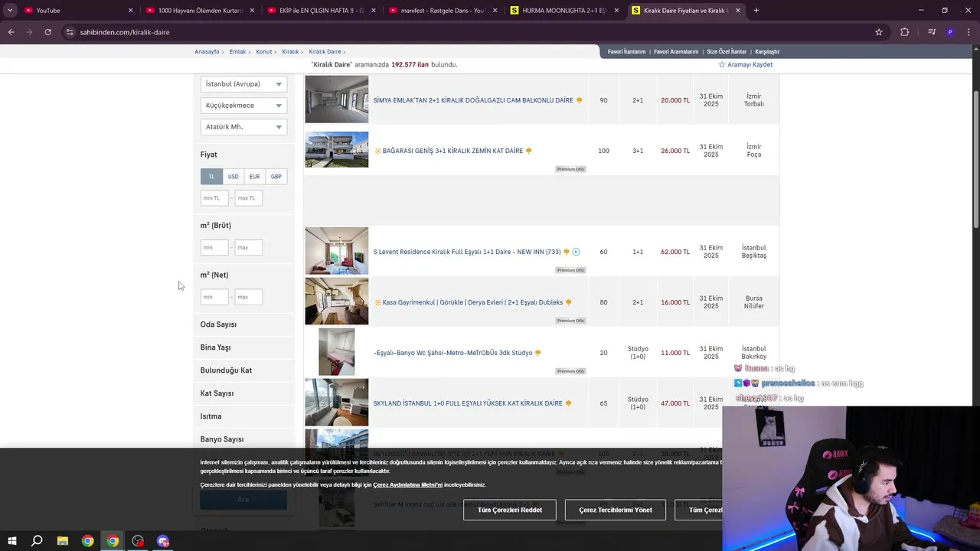The image size is (980, 551).
Task: Close the first YouTube tab
Action: [x=130, y=11]
